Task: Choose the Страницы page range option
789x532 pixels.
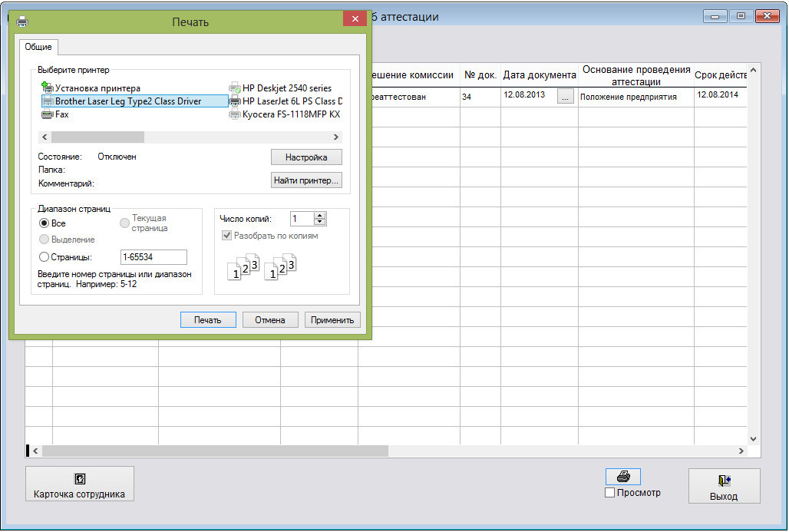Action: [45, 257]
